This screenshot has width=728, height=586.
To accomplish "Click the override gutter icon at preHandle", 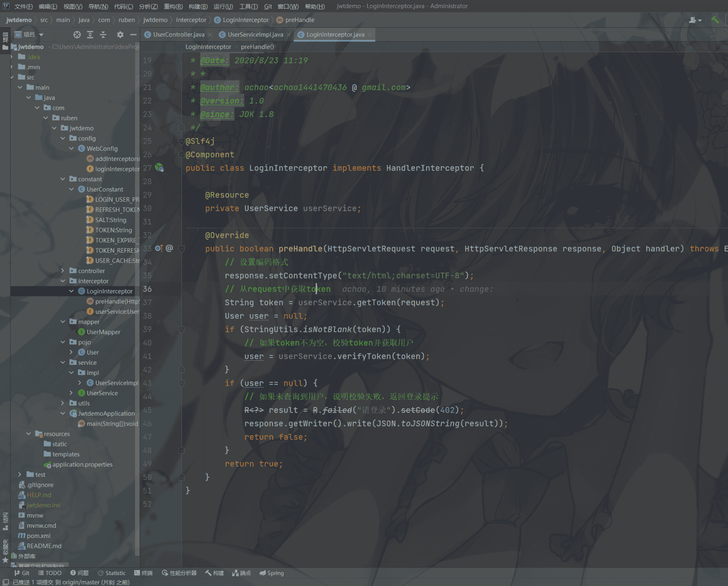I will (x=159, y=249).
